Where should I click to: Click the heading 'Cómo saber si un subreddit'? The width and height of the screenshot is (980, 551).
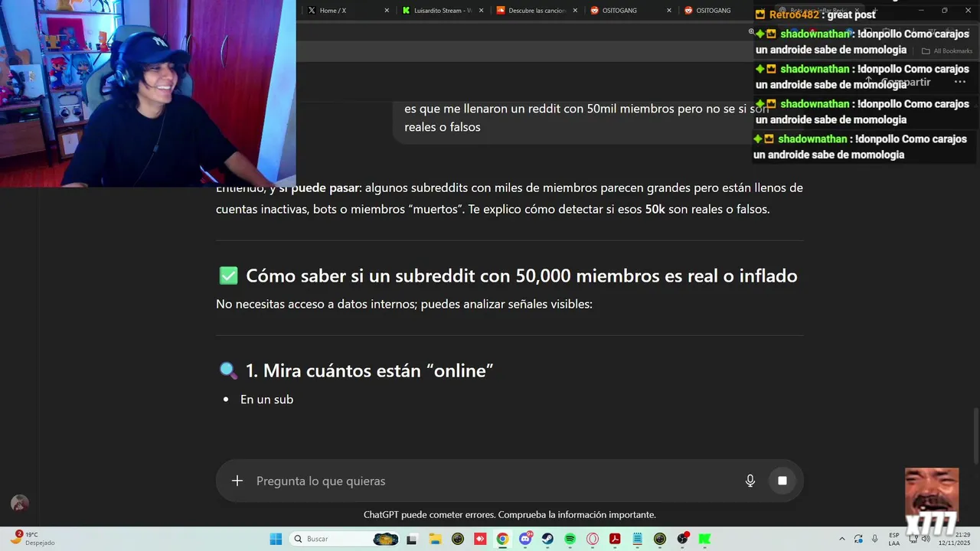[521, 275]
